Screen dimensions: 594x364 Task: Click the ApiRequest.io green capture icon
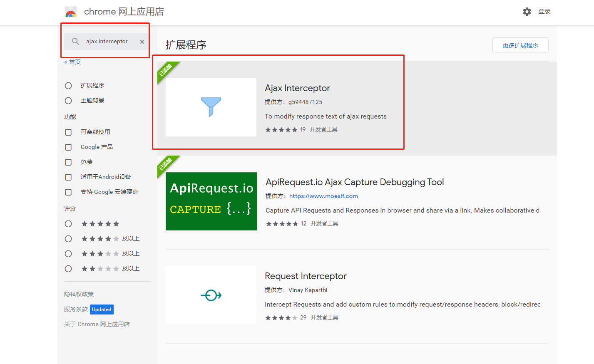click(x=211, y=201)
